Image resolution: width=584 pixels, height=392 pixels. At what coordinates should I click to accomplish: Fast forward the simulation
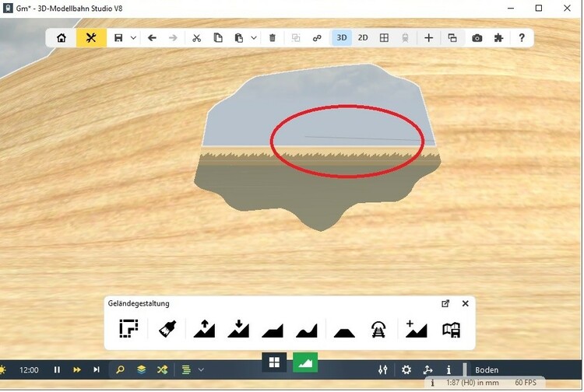tap(77, 369)
